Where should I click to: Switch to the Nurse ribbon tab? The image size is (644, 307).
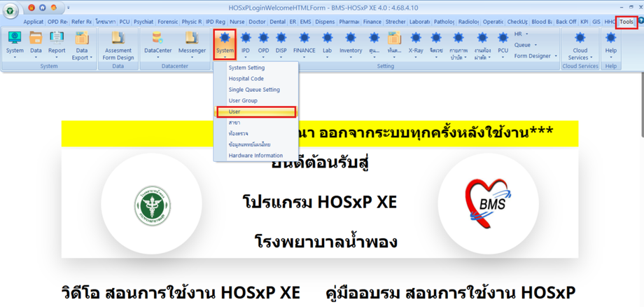click(x=237, y=22)
